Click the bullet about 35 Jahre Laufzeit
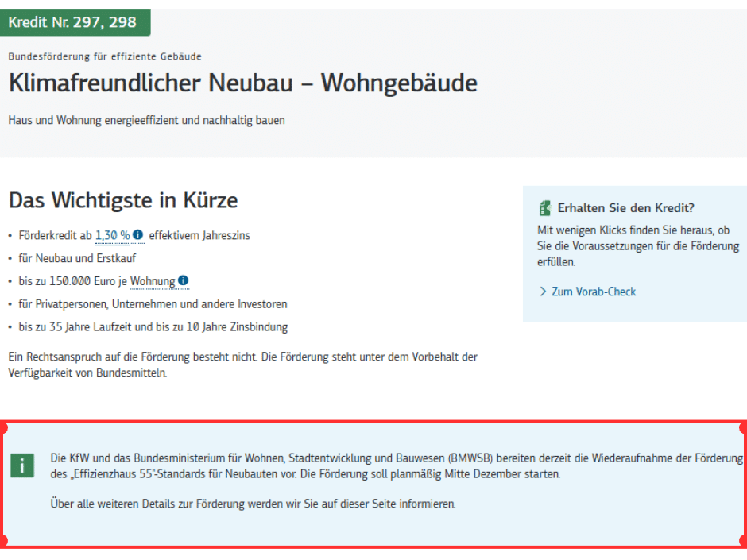 point(151,327)
